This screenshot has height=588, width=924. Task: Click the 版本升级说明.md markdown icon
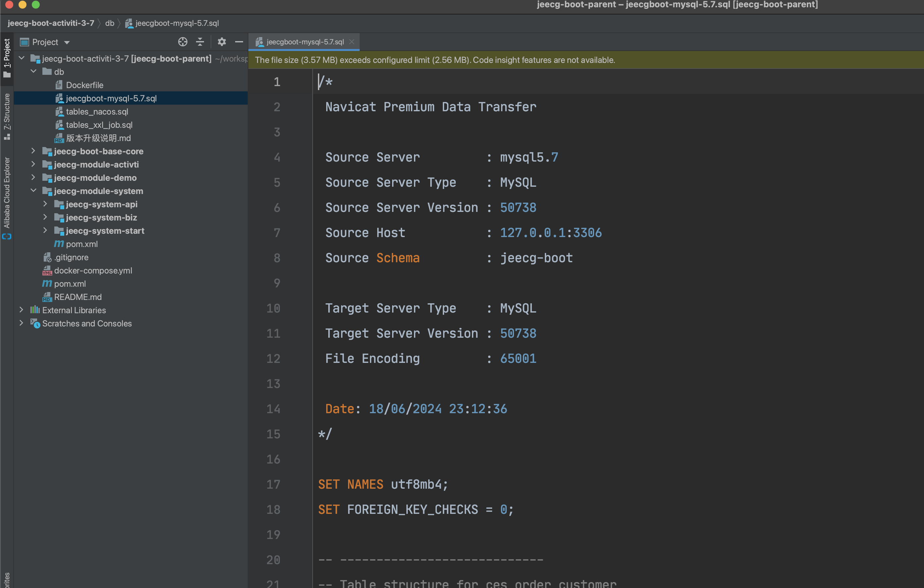pyautogui.click(x=59, y=138)
